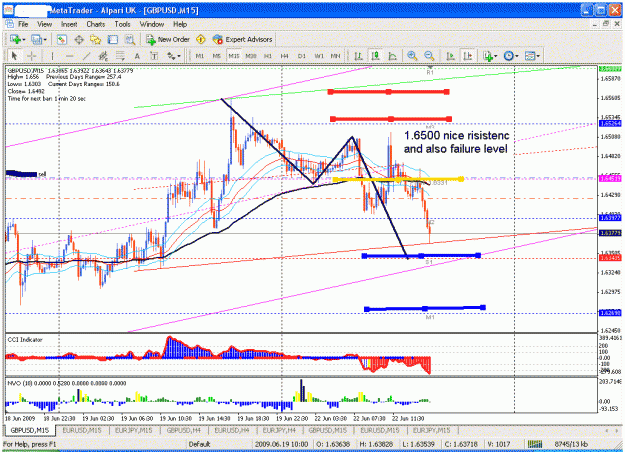
Task: Select the Text Label tool
Action: tap(154, 56)
